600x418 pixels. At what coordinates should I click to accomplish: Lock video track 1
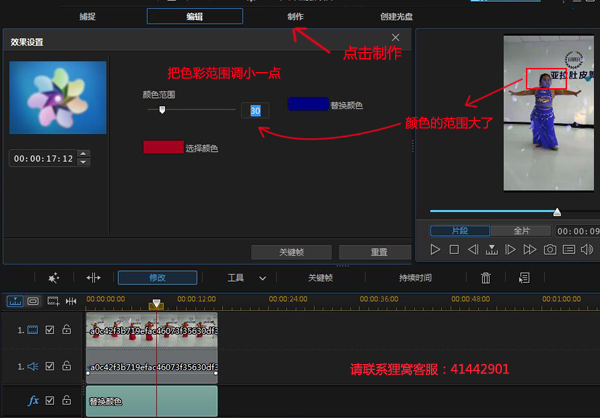click(x=67, y=329)
